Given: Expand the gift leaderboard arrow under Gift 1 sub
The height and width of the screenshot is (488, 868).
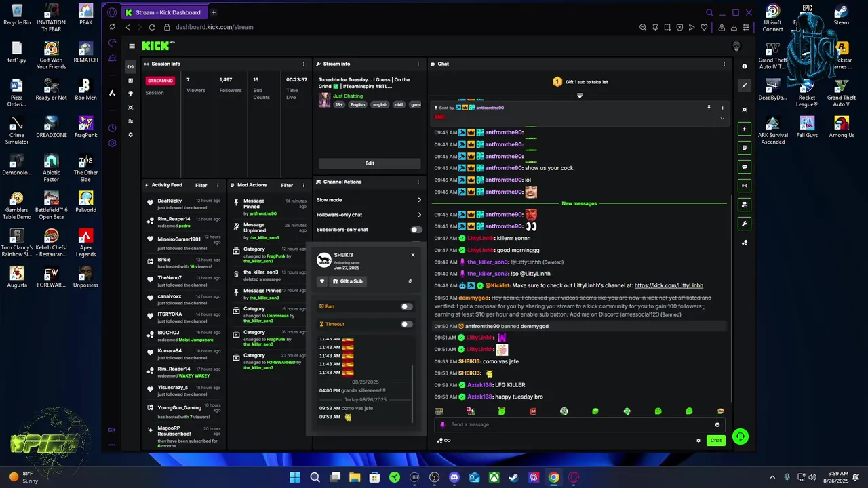Looking at the screenshot, I should pos(580,96).
